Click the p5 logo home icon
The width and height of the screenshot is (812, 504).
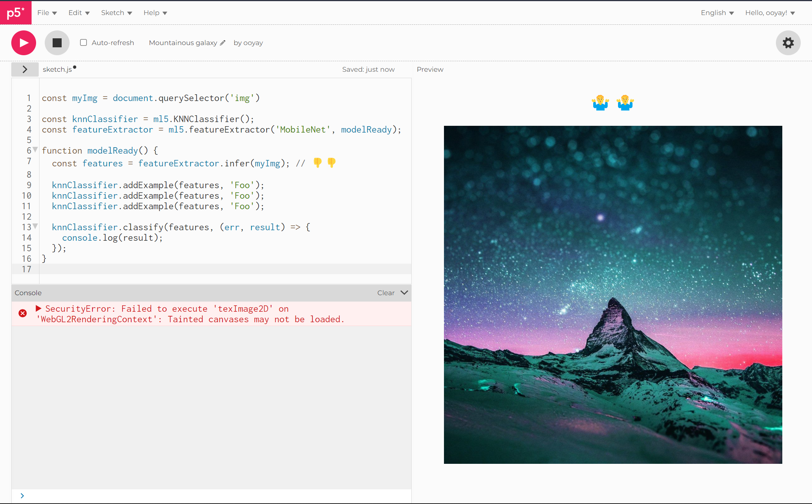click(15, 13)
